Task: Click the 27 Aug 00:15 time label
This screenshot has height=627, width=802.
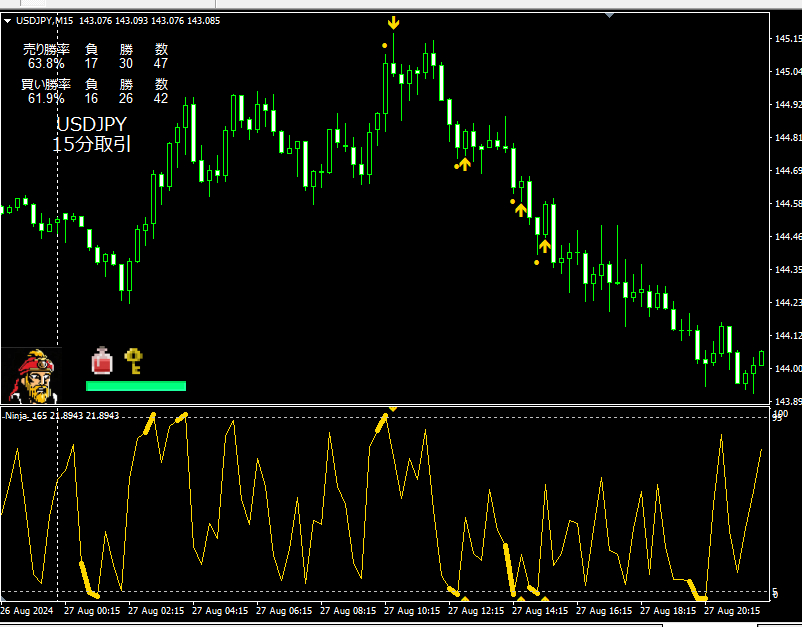Action: tap(92, 611)
